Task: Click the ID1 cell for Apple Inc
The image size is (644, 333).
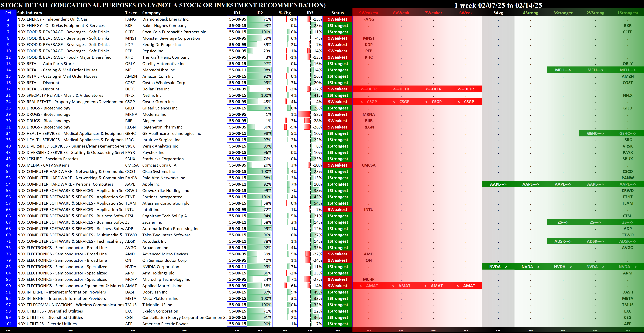Action: pos(237,184)
